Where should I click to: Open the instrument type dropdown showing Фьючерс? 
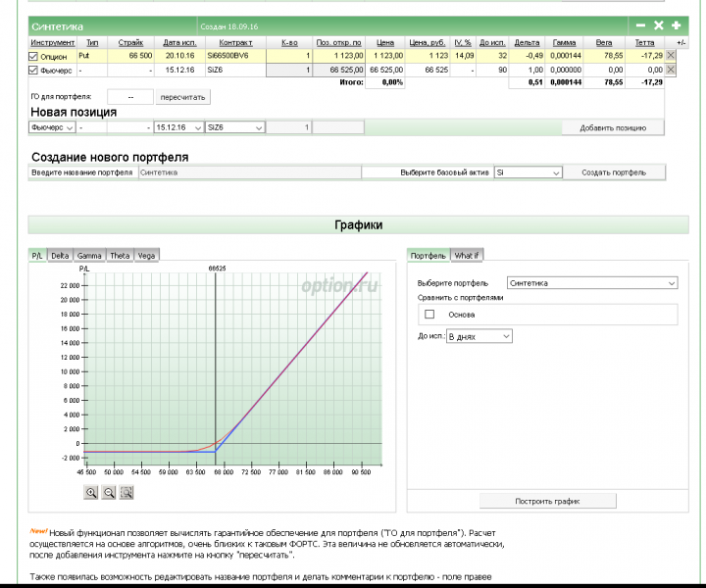coord(52,127)
